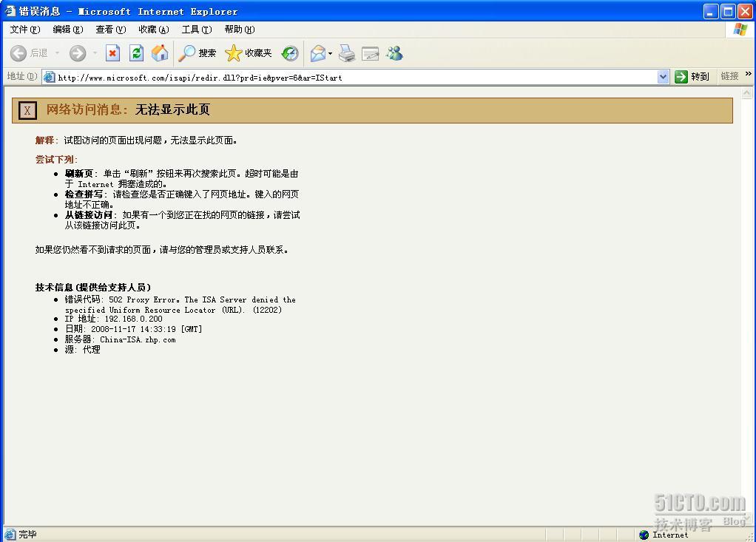This screenshot has width=756, height=542.
Task: Click the IP address 192.168.0.200
Action: click(x=134, y=319)
